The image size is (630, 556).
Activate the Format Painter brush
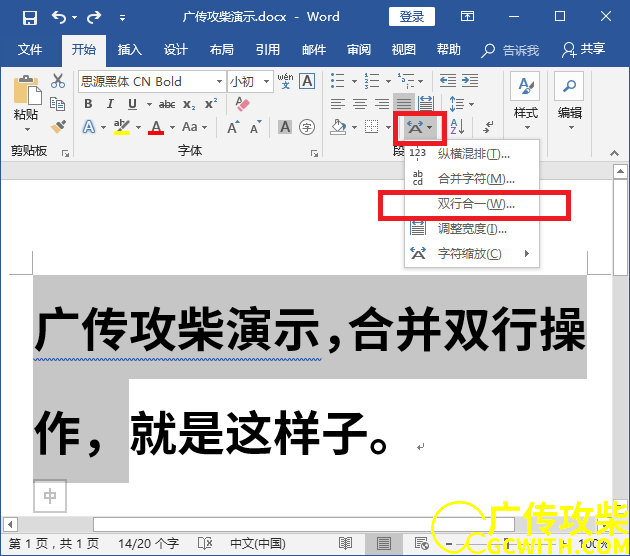58,127
